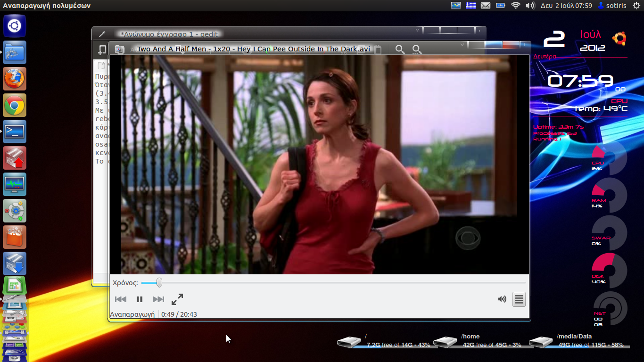
Task: Toggle the playlist sidebar button
Action: tap(519, 299)
